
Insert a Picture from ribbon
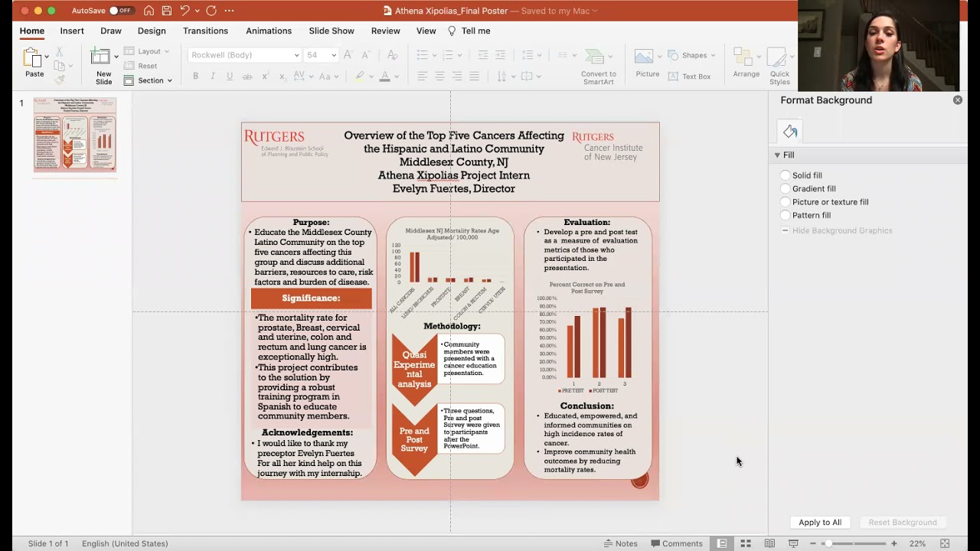click(647, 63)
